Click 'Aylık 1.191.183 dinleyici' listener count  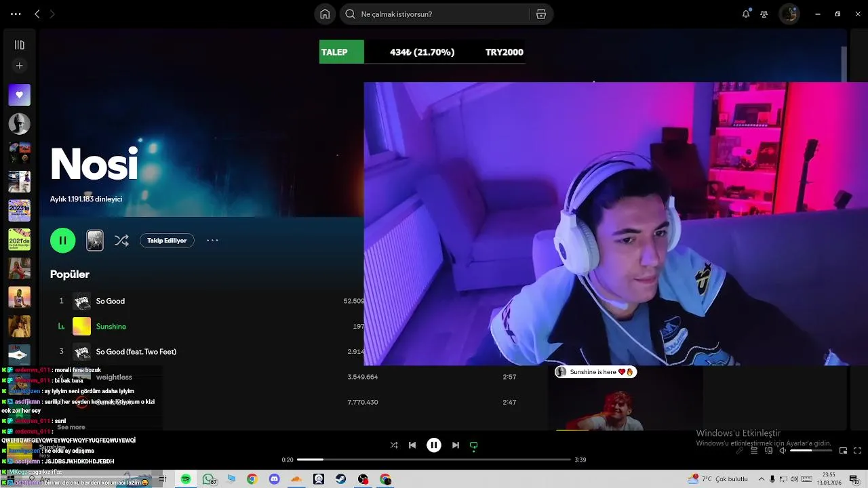click(86, 199)
